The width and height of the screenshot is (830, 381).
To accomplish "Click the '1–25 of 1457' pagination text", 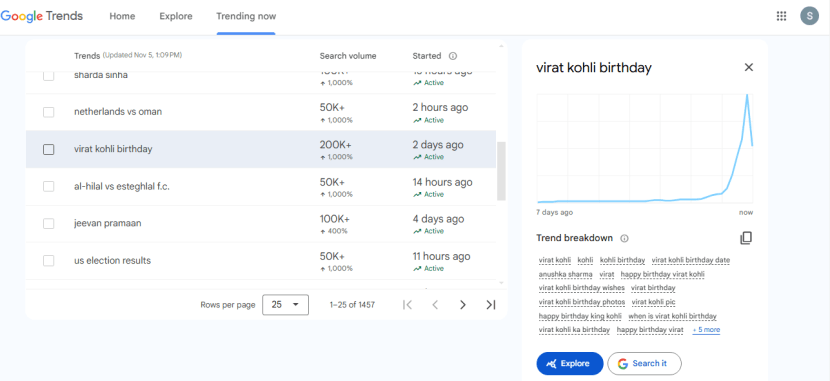I will point(352,305).
